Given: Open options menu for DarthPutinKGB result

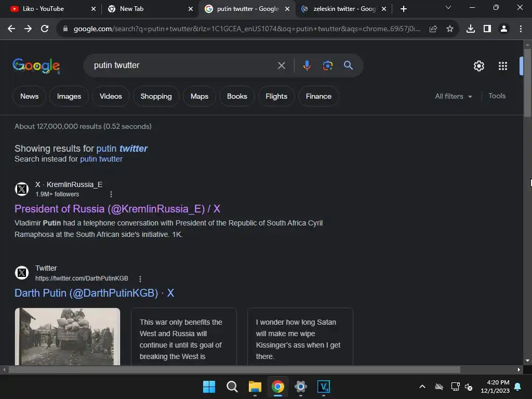Looking at the screenshot, I should tap(140, 279).
